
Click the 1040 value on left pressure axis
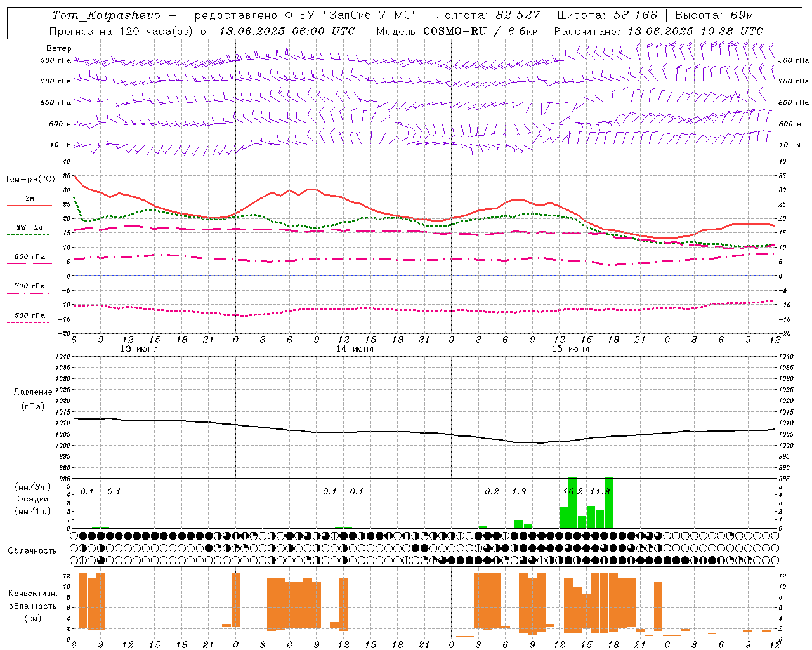[64, 356]
